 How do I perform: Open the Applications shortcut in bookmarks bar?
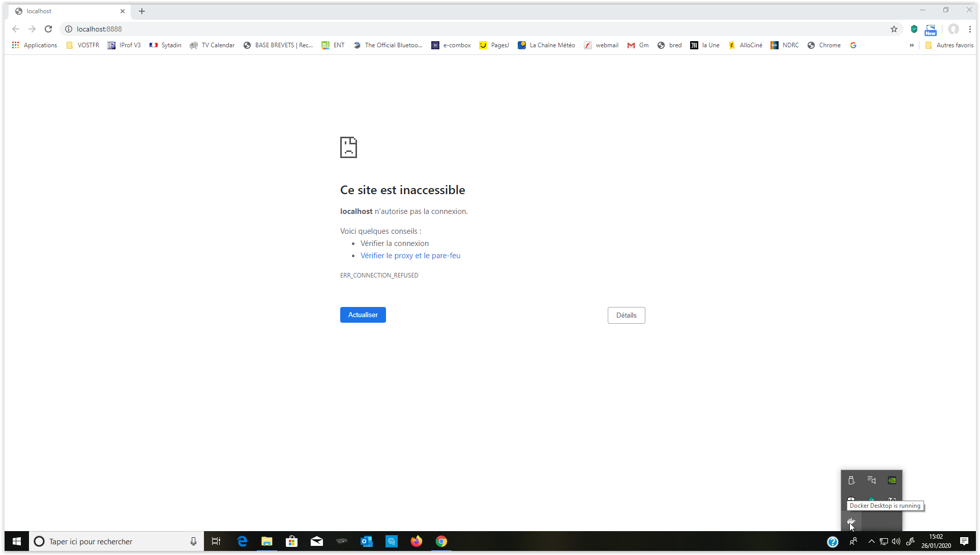coord(35,45)
